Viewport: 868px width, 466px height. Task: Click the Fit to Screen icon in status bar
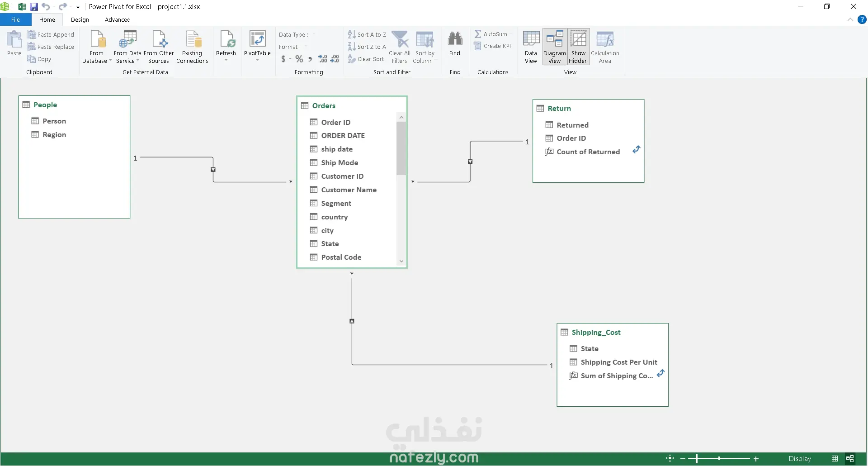(670, 458)
